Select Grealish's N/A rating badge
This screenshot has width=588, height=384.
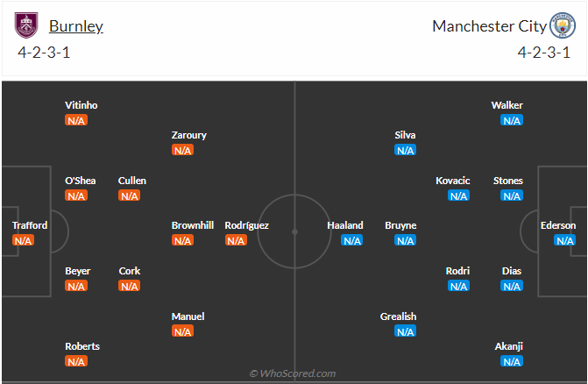click(x=405, y=331)
